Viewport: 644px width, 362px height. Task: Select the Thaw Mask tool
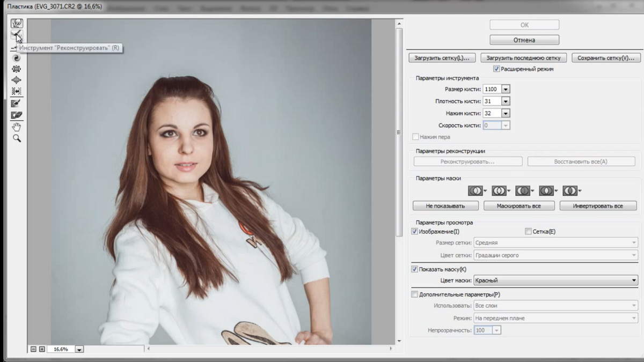point(17,115)
